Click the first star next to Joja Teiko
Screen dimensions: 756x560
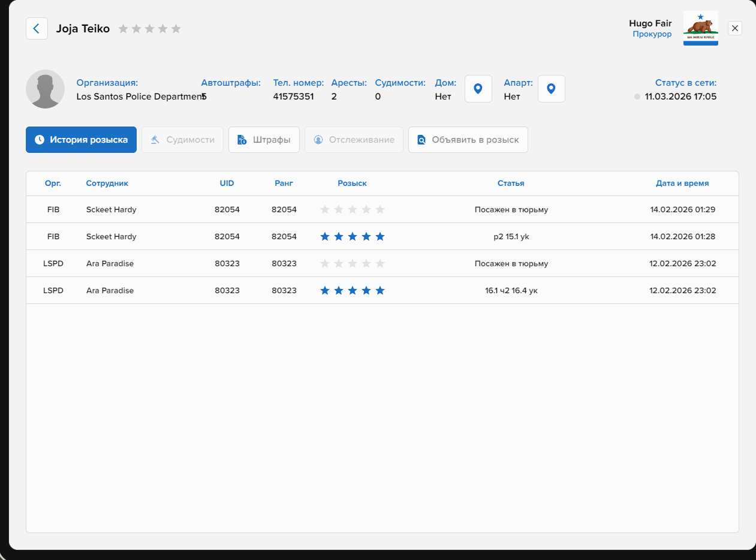[x=123, y=29]
